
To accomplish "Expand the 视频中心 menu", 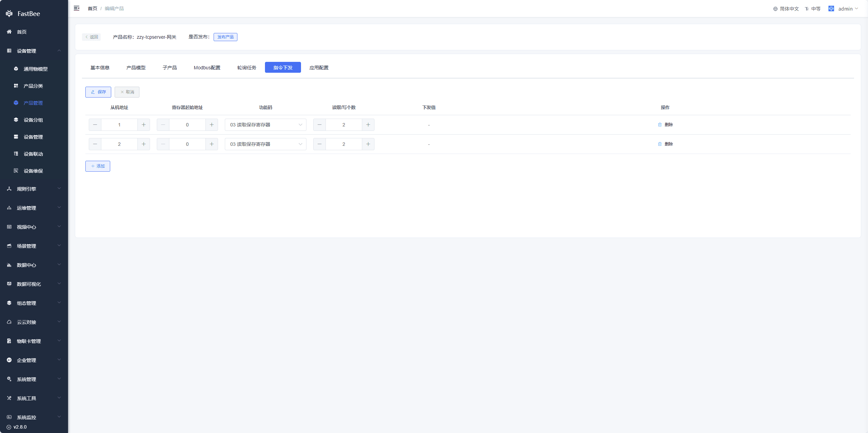I will pos(34,227).
